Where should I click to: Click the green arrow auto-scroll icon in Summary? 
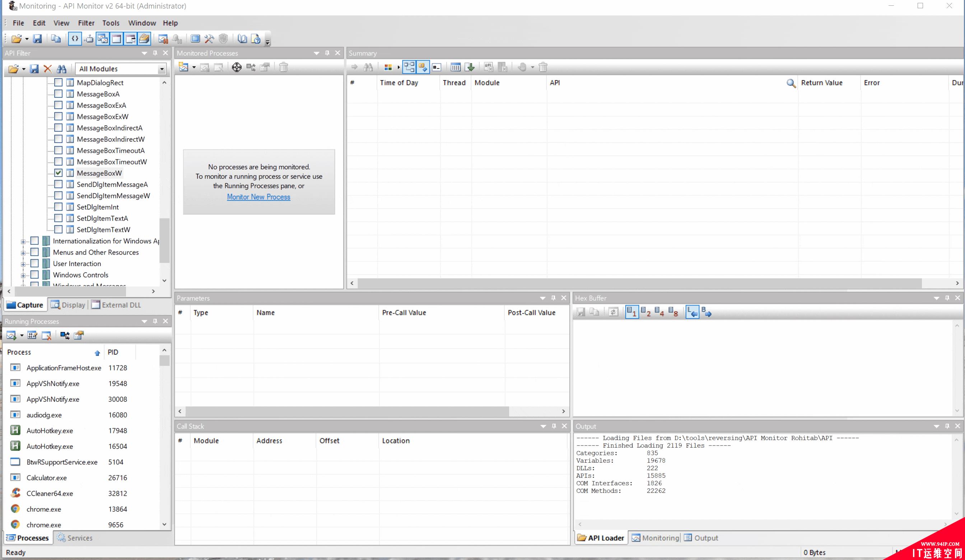tap(470, 67)
